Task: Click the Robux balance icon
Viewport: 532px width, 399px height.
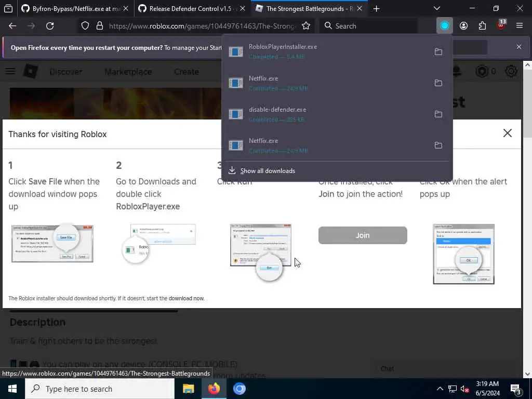Action: coord(482,71)
